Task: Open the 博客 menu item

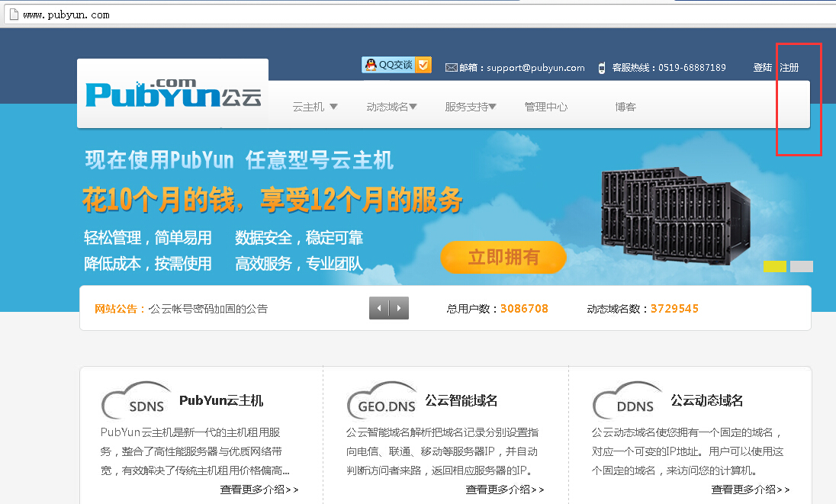Action: (x=625, y=107)
